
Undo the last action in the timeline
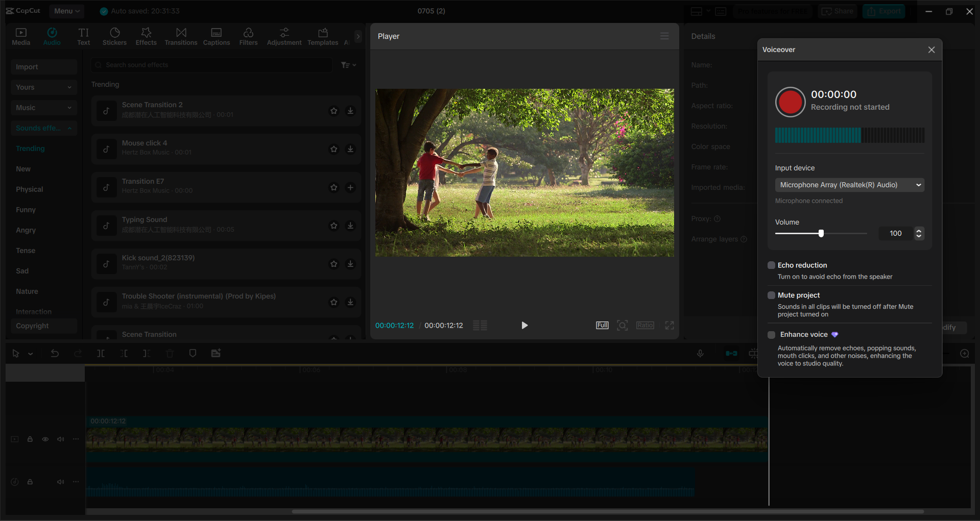tap(55, 353)
